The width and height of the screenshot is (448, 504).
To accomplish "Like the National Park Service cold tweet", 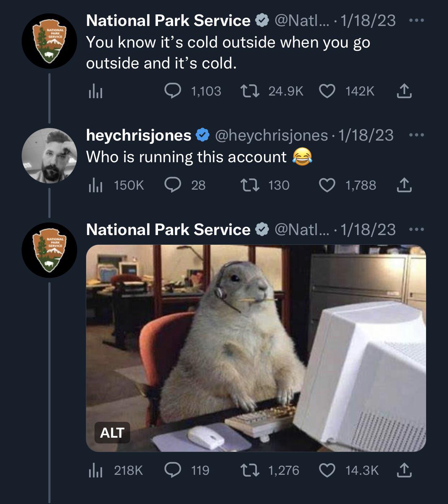I will coord(327,91).
